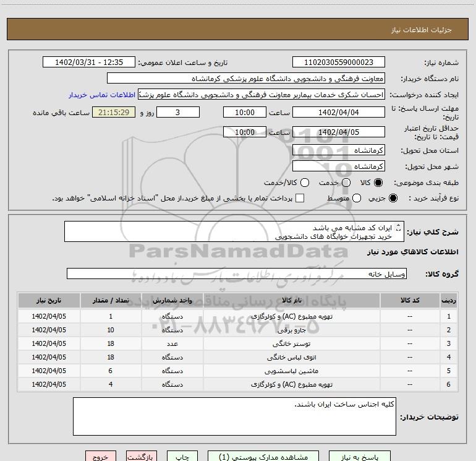The image size is (476, 461).
Task: Click the price validity time 10:00 field
Action: tap(245, 132)
